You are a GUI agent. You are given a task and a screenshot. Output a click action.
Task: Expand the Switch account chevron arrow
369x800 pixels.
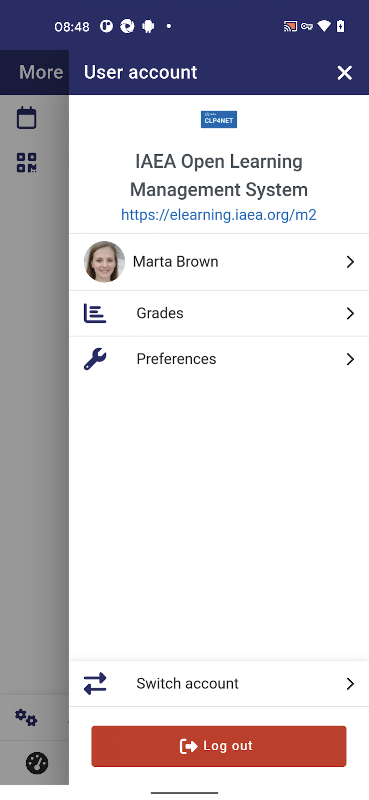click(x=350, y=684)
